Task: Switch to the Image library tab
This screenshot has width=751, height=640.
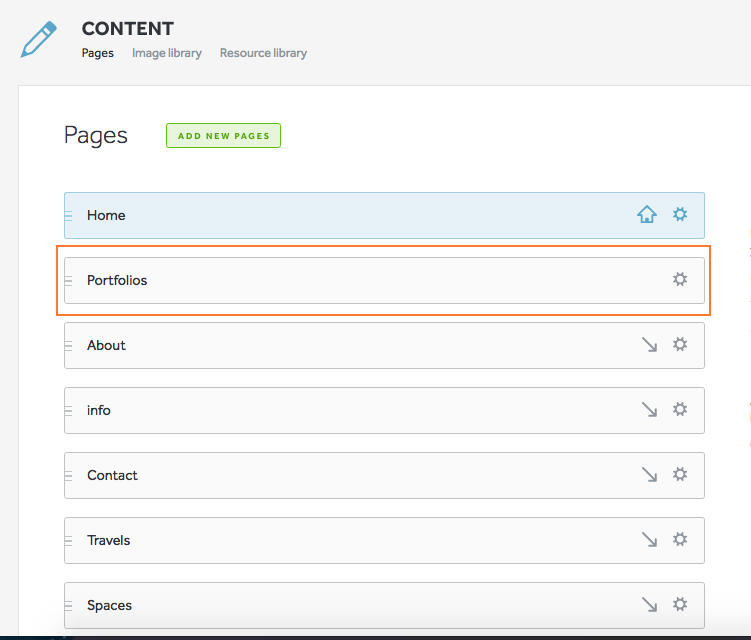Action: pos(166,53)
